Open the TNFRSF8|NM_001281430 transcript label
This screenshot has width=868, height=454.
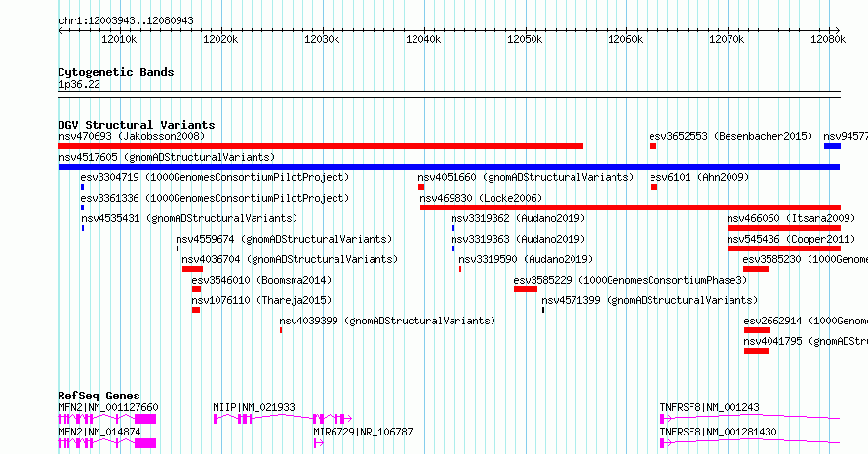(719, 432)
